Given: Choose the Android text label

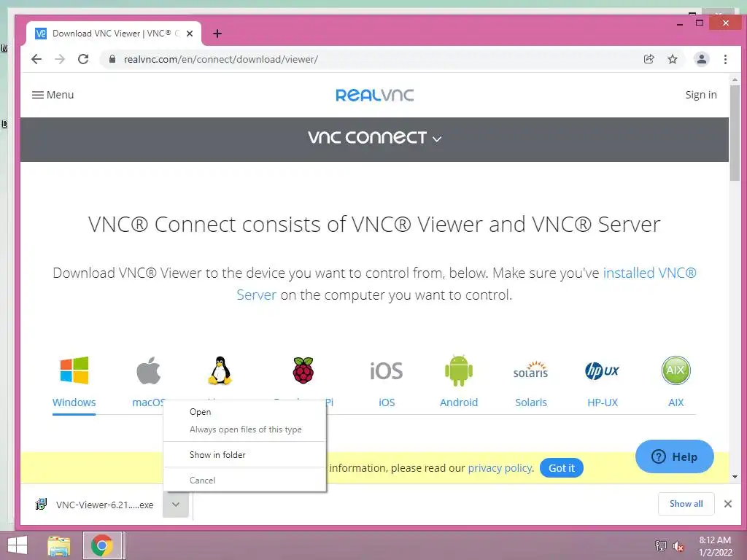Looking at the screenshot, I should (458, 402).
